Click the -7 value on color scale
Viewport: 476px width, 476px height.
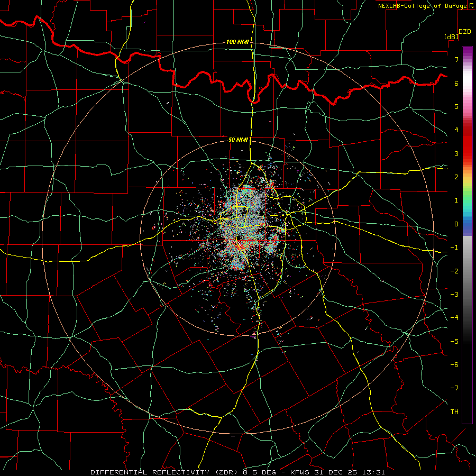(454, 388)
